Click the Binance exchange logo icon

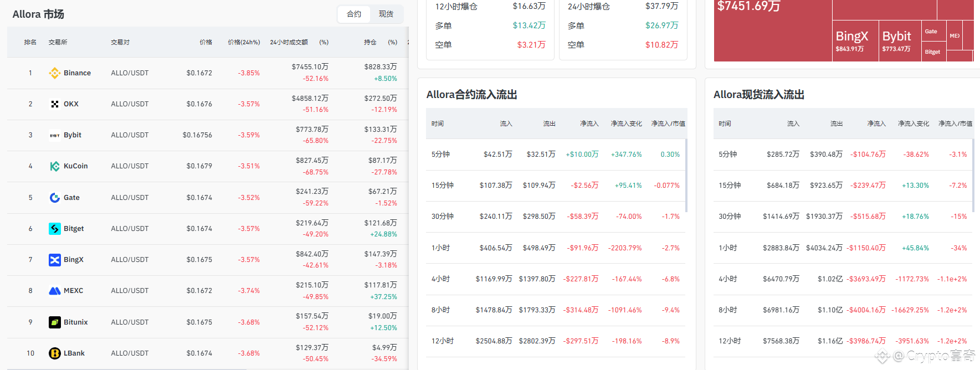54,73
